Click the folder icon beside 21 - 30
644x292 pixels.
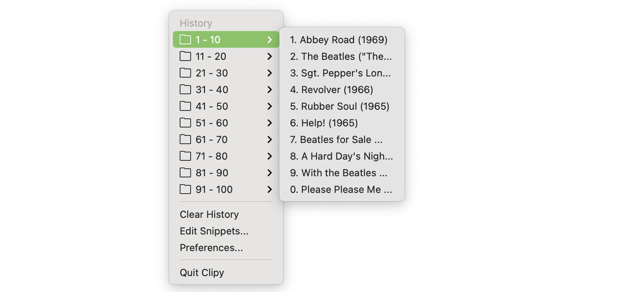click(185, 73)
